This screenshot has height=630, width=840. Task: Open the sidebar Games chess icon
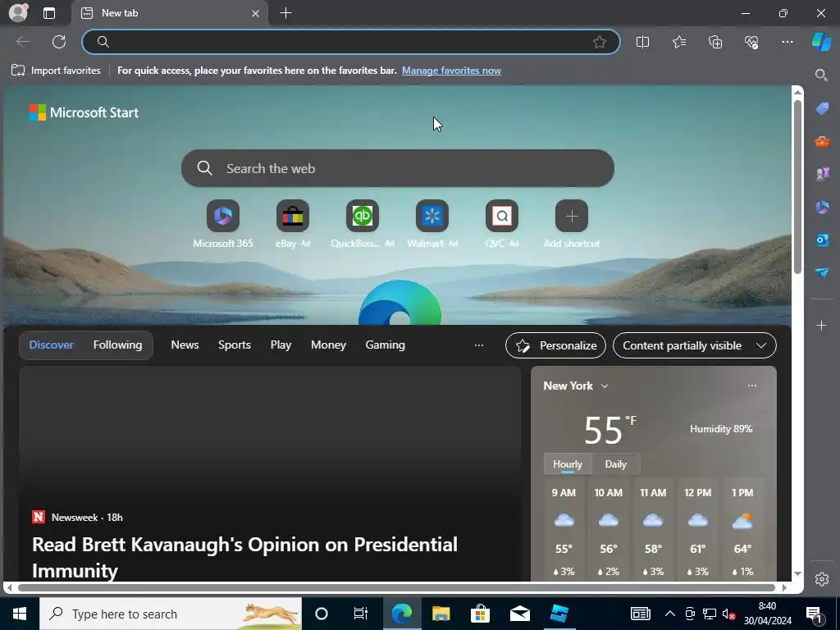pyautogui.click(x=822, y=174)
